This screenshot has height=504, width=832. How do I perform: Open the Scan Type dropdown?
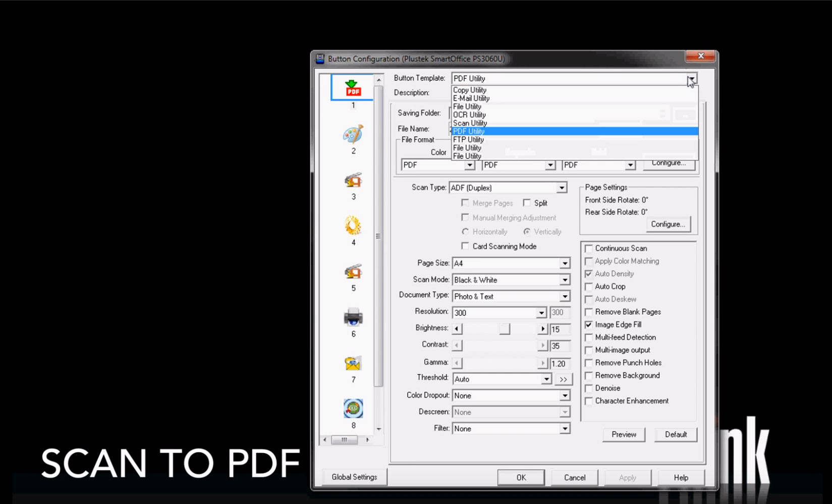[562, 188]
